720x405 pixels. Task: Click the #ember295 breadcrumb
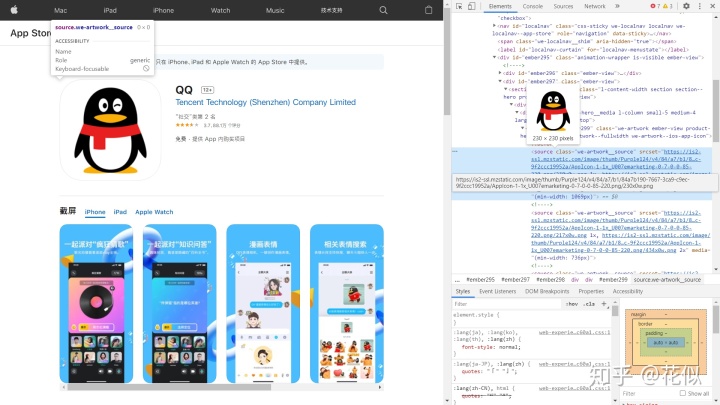click(x=480, y=279)
